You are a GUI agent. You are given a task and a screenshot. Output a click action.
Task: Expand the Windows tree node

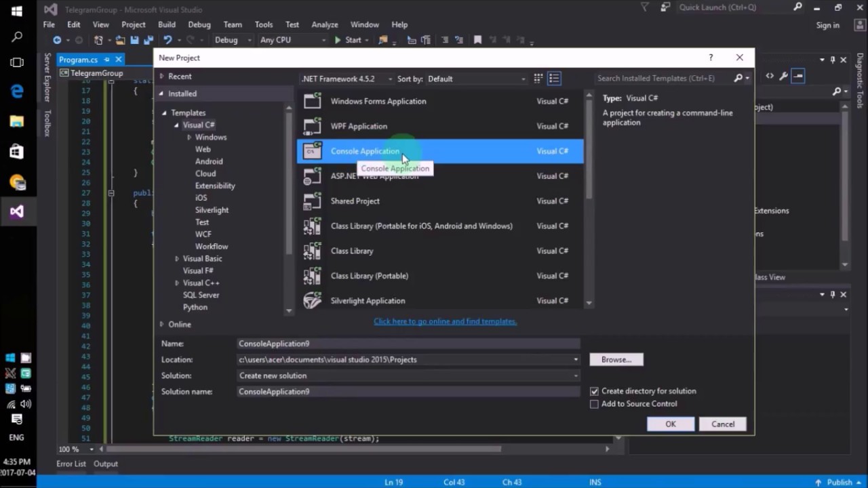tap(189, 137)
